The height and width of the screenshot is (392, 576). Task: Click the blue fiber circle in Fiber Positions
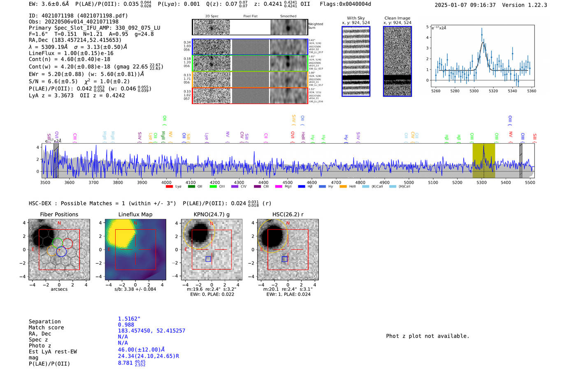coord(61,251)
